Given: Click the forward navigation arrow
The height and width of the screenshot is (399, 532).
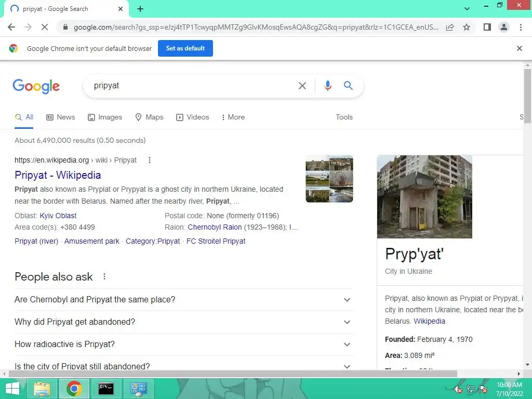Looking at the screenshot, I should (x=28, y=27).
